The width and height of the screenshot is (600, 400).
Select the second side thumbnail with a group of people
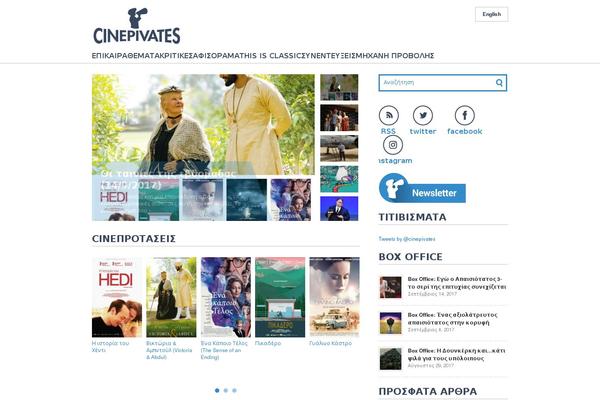[339, 118]
